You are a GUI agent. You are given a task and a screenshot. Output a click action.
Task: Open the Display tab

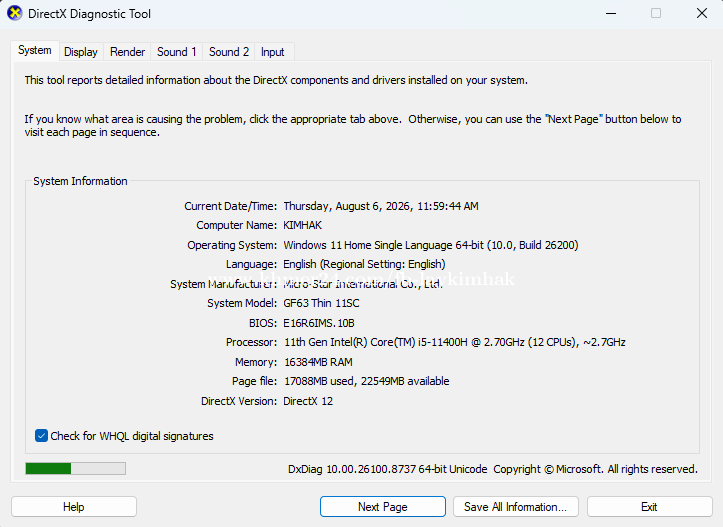81,52
